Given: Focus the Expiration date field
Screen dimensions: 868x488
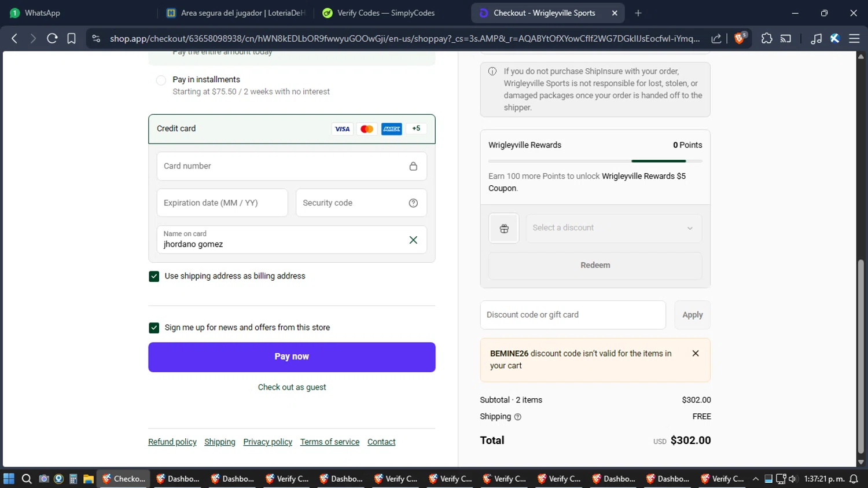Looking at the screenshot, I should coord(222,203).
